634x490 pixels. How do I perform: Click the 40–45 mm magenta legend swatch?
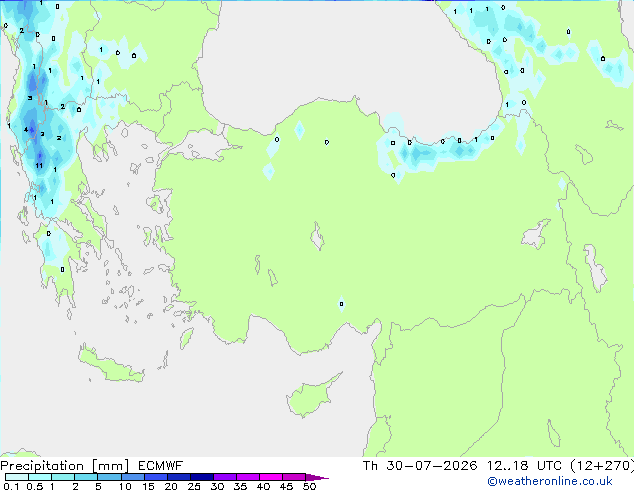tap(271, 477)
